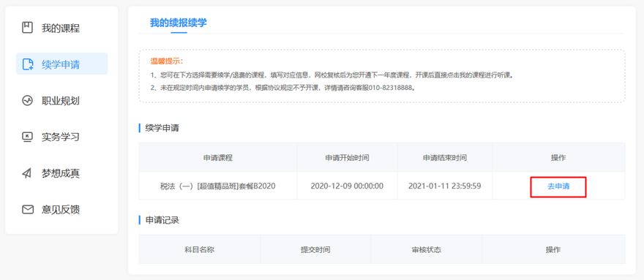Click 申请开始时间 column header
This screenshot has width=644, height=280.
click(x=347, y=158)
